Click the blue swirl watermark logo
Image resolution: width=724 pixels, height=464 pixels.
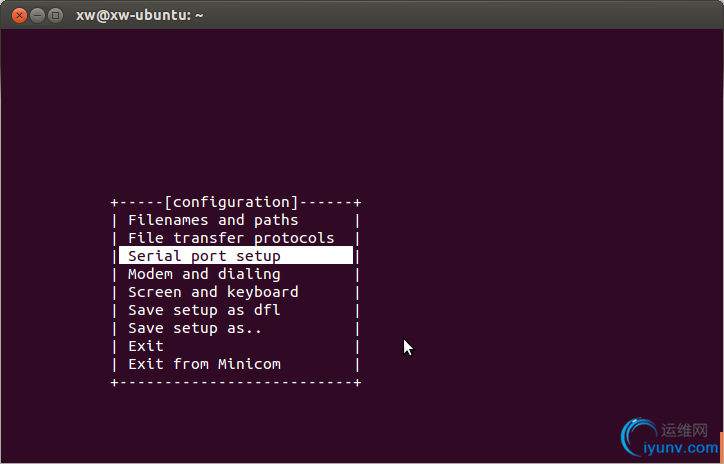click(x=639, y=435)
